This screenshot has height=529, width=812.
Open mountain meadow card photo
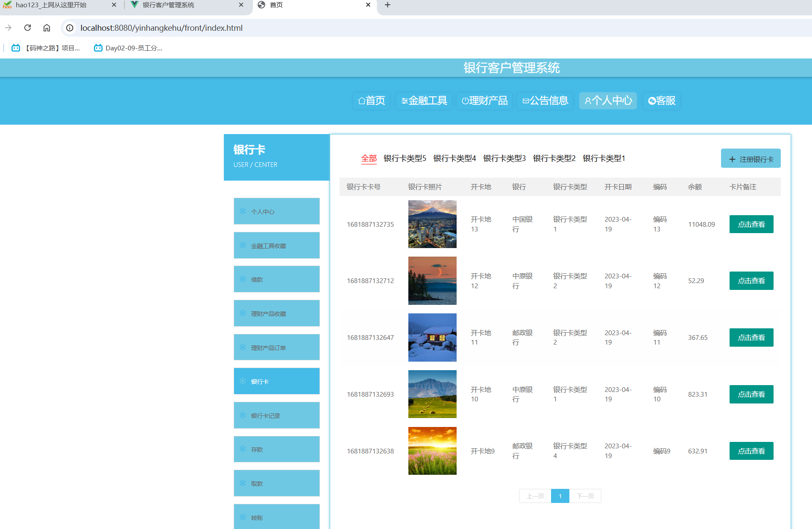(432, 394)
